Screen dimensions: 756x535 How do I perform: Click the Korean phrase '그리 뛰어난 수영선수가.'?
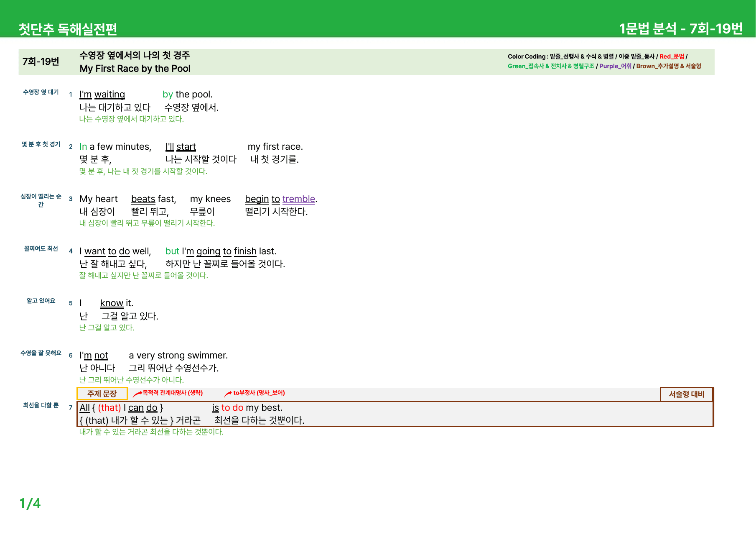pos(174,368)
